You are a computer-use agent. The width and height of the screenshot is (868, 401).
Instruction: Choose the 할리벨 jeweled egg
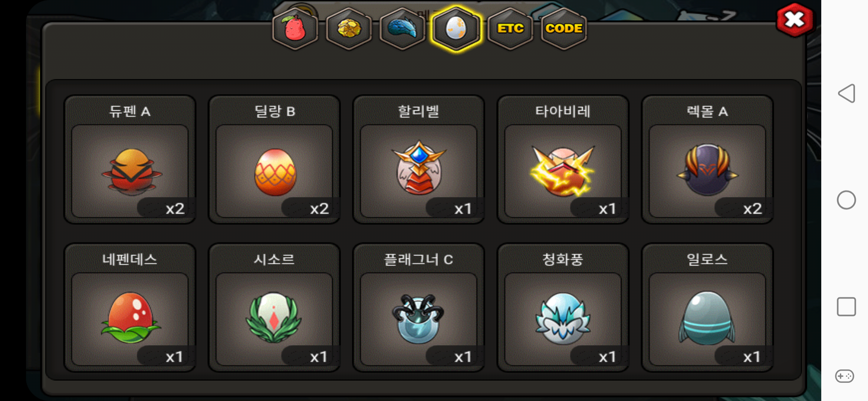tap(418, 160)
